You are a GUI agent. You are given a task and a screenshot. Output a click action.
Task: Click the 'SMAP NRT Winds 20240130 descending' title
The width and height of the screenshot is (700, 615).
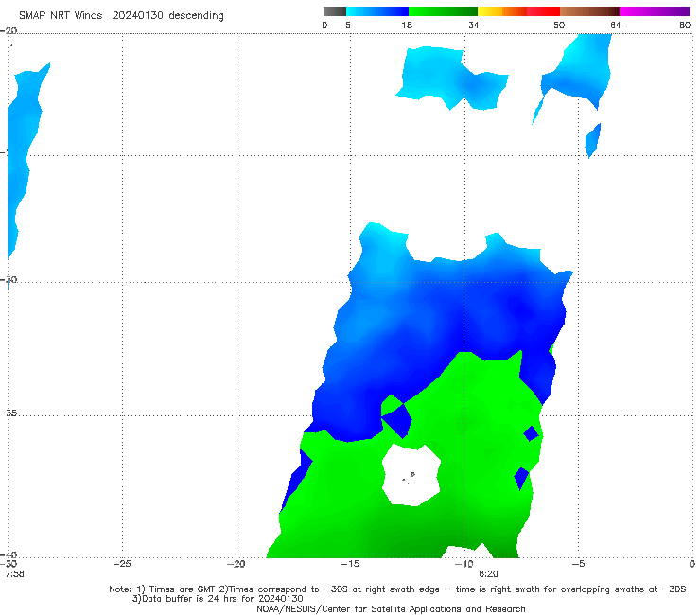tap(121, 16)
